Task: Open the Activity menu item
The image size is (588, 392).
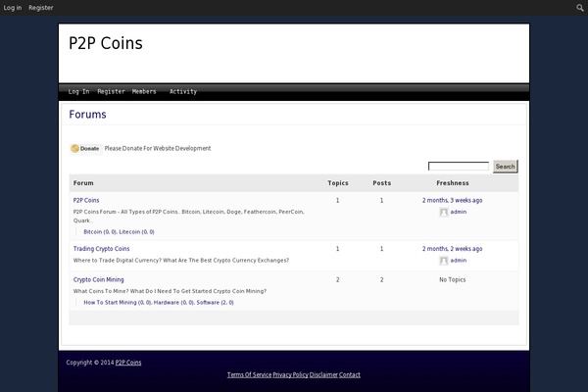Action: coord(183,91)
